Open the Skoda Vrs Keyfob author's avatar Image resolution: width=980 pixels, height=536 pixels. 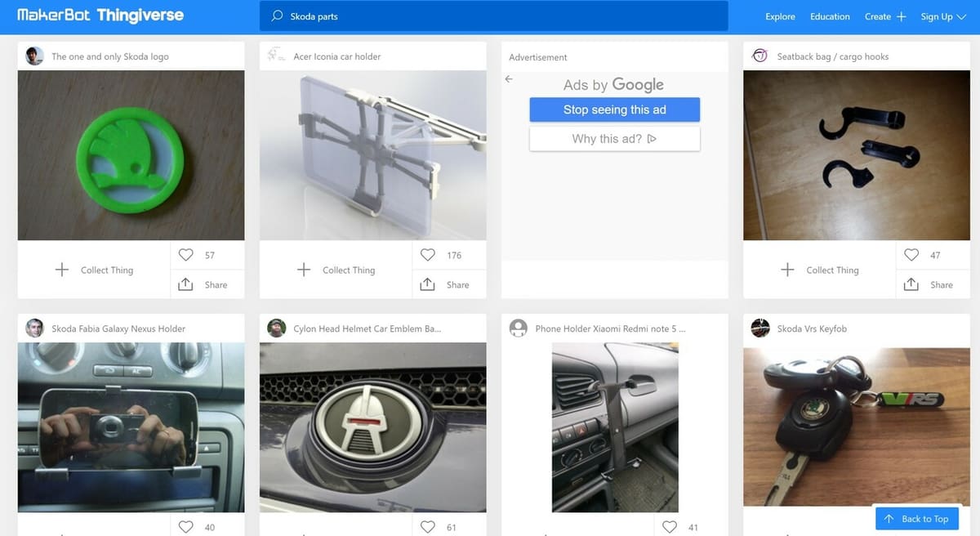click(759, 328)
